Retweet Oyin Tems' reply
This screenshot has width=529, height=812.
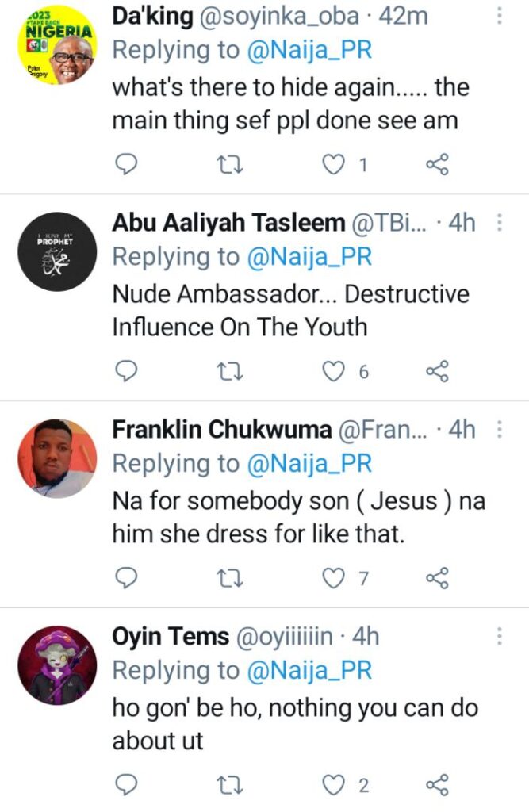point(231,785)
